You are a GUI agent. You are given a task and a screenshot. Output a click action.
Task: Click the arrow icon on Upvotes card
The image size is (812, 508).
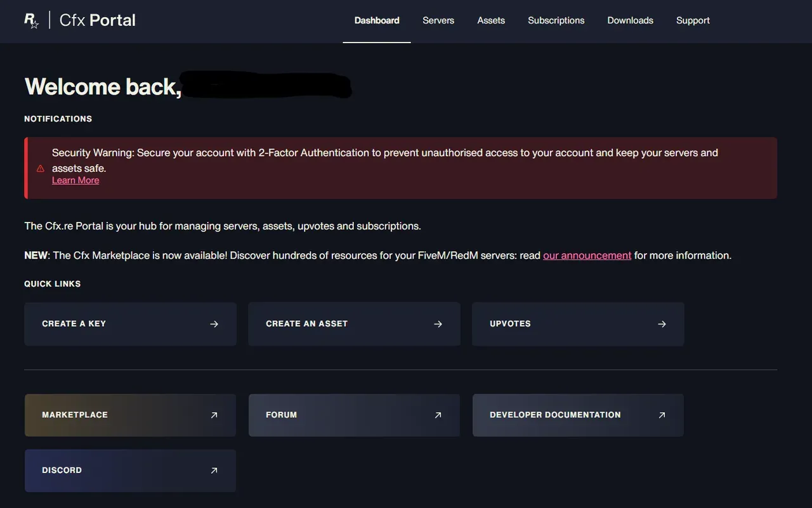pos(662,324)
